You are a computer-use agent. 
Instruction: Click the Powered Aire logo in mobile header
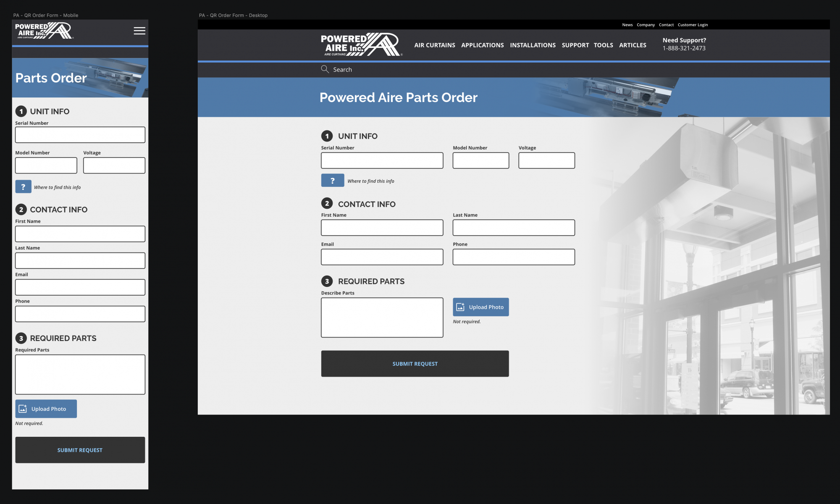click(44, 31)
